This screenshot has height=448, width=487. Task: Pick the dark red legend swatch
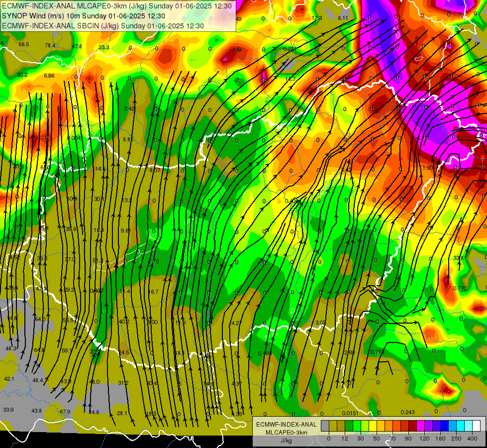point(413,426)
